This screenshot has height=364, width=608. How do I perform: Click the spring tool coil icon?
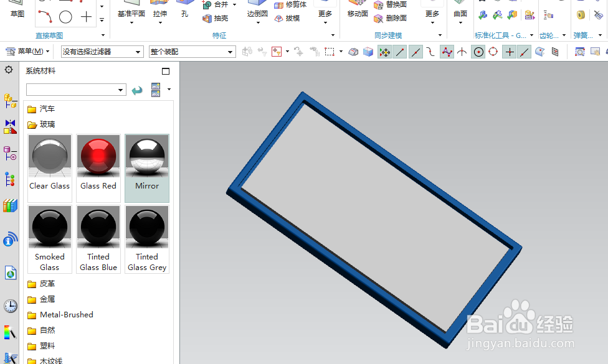point(581,15)
